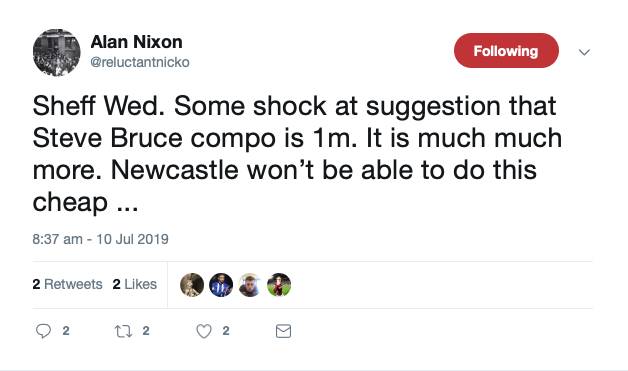This screenshot has width=628, height=371.
Task: Toggle the red Following button
Action: [506, 51]
